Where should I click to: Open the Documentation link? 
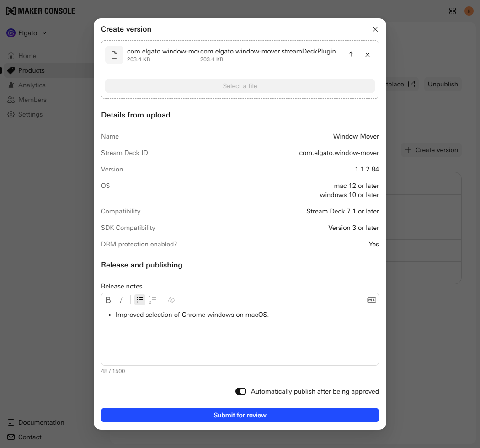(41, 422)
